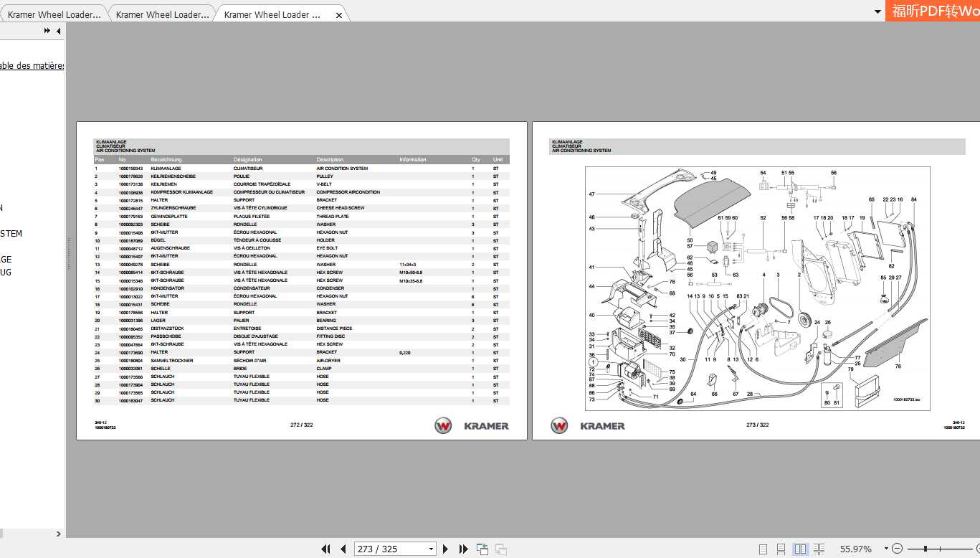
Task: Click the Désignation column header
Action: point(248,159)
